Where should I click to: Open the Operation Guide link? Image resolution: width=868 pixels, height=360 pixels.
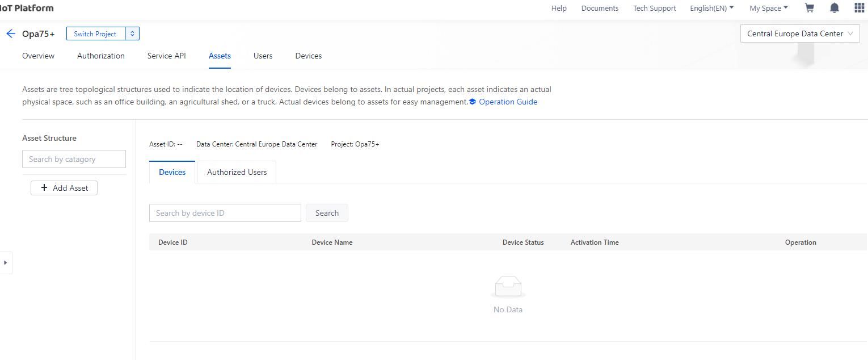coord(507,102)
